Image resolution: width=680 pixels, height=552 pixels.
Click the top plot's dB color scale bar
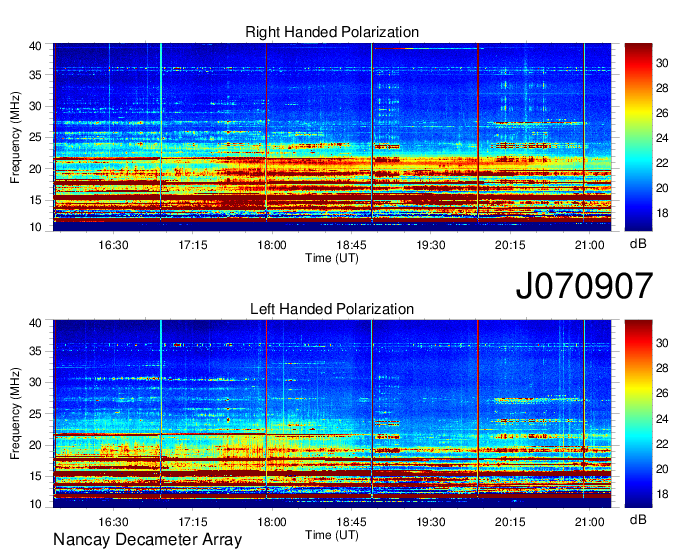point(638,137)
